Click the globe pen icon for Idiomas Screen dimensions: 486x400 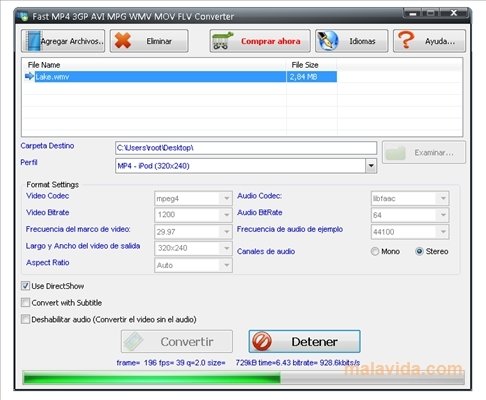pos(328,41)
